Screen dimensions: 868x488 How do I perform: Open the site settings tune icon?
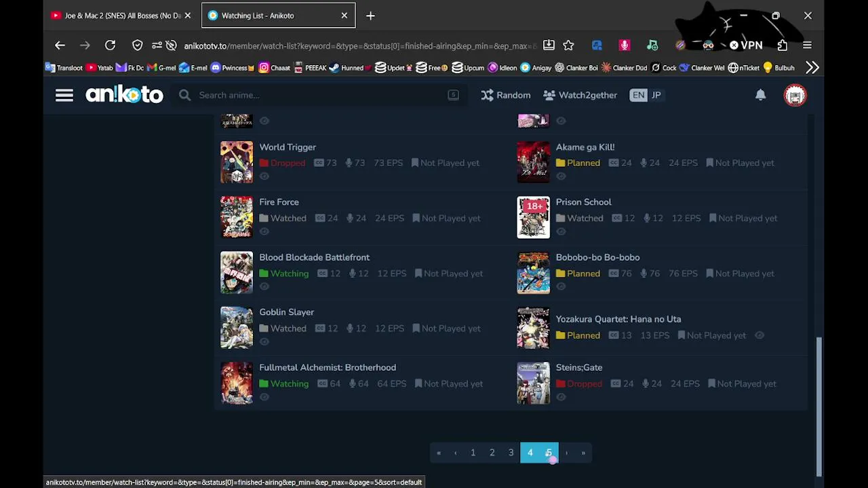coord(157,45)
